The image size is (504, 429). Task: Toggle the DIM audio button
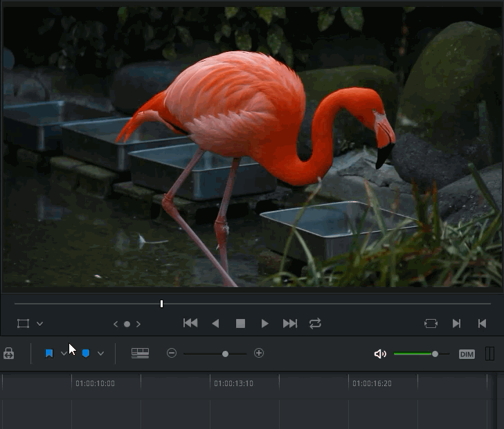pyautogui.click(x=467, y=354)
